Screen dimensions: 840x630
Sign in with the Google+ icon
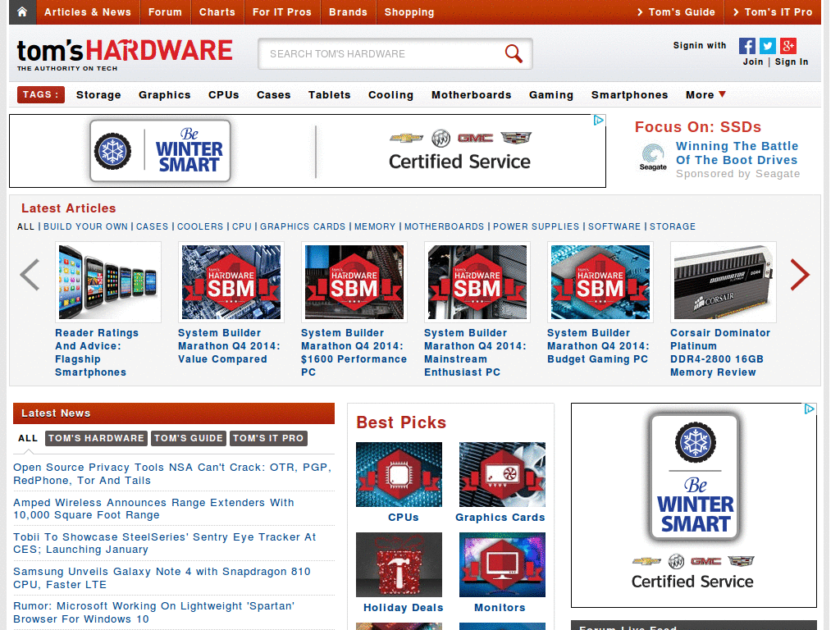(788, 46)
